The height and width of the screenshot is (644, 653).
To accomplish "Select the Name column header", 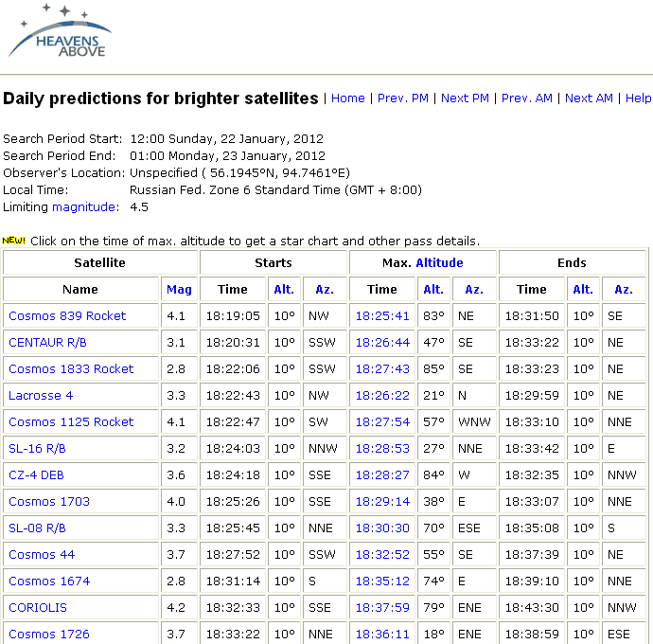I will click(x=80, y=289).
